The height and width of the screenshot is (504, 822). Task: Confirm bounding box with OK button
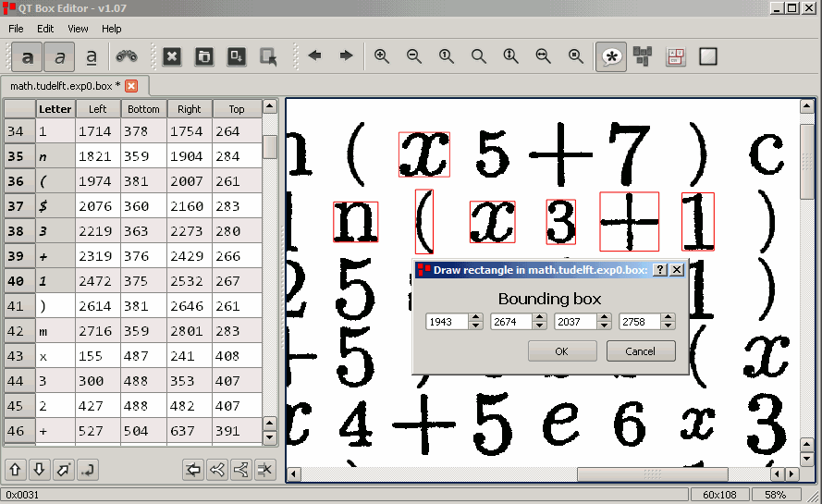point(562,351)
